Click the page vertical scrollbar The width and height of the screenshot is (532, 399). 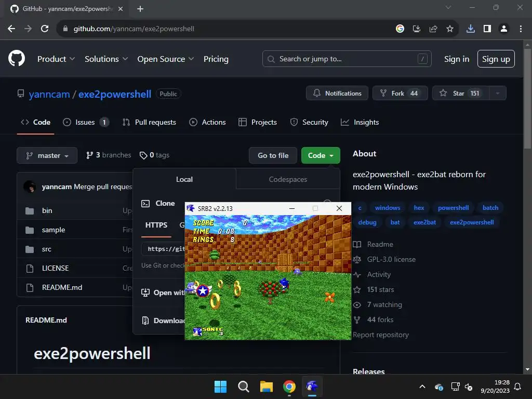(x=527, y=98)
